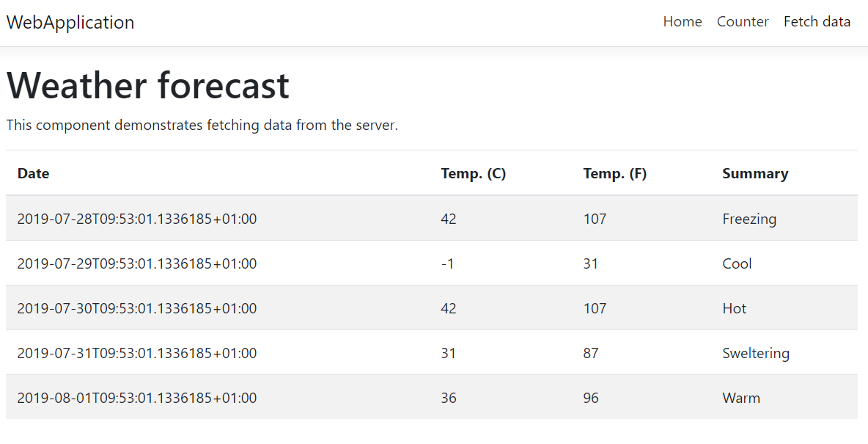Click the Weather forecast heading

148,85
